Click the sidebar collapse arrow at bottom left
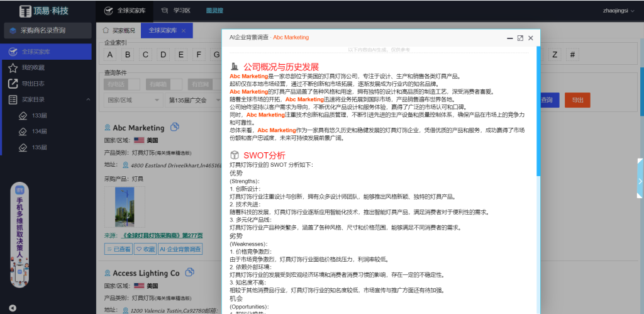This screenshot has height=314, width=644. point(13,308)
